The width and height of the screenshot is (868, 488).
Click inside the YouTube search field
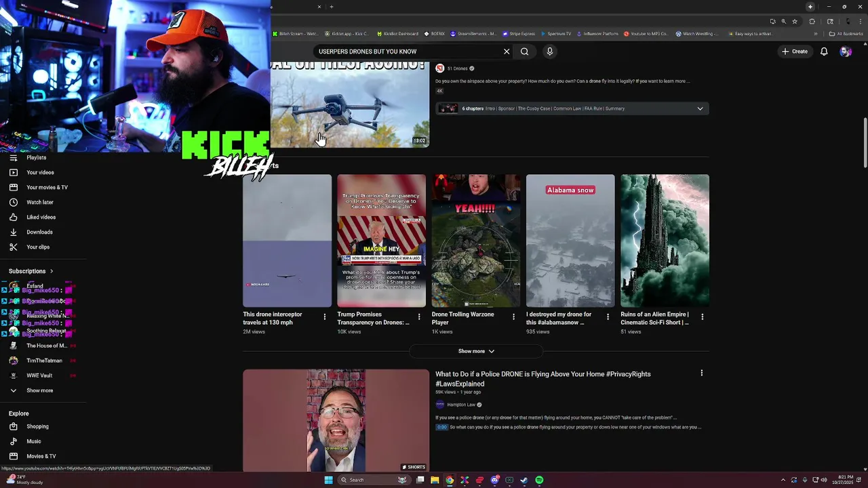point(407,52)
